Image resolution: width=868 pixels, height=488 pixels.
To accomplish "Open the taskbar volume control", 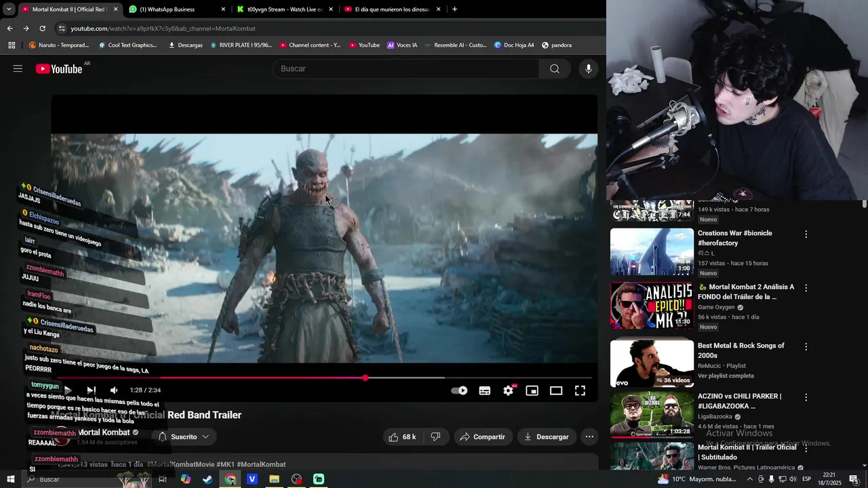I will (791, 479).
